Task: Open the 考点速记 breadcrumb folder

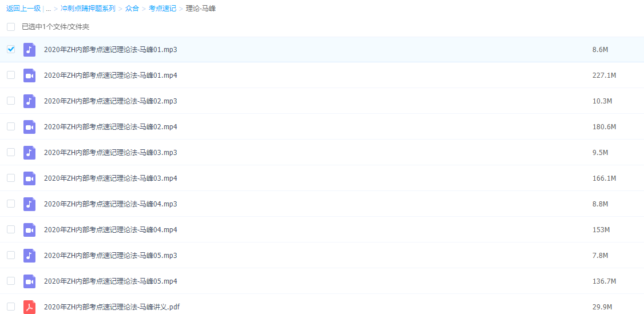Action: [162, 9]
